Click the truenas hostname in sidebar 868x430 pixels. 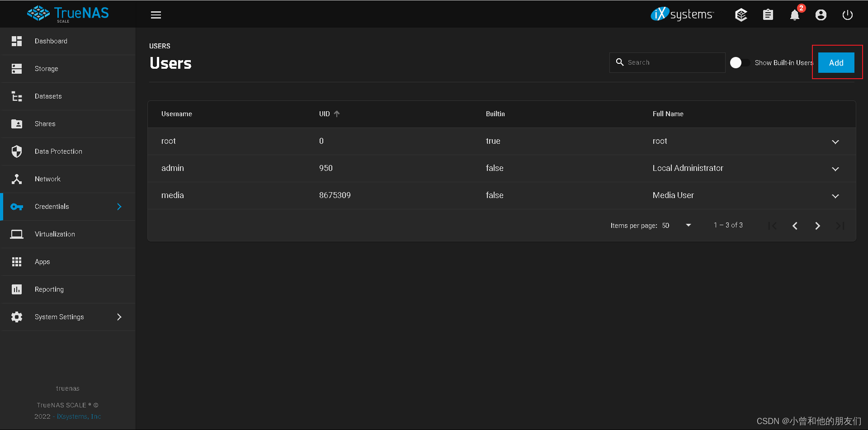(68, 388)
